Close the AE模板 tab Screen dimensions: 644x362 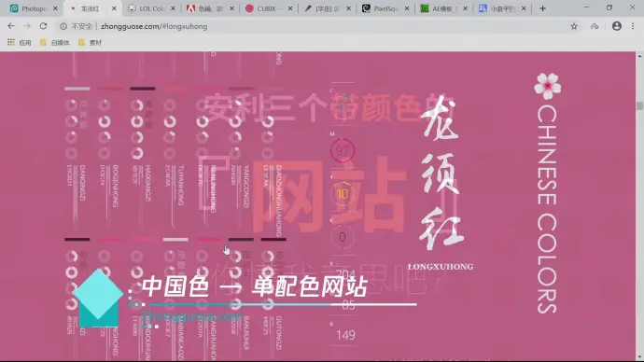466,8
